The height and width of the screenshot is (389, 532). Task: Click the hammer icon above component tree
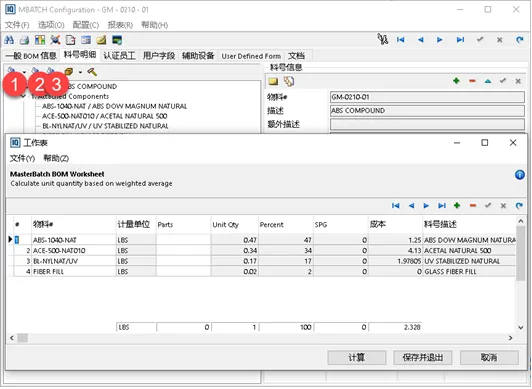[x=92, y=72]
